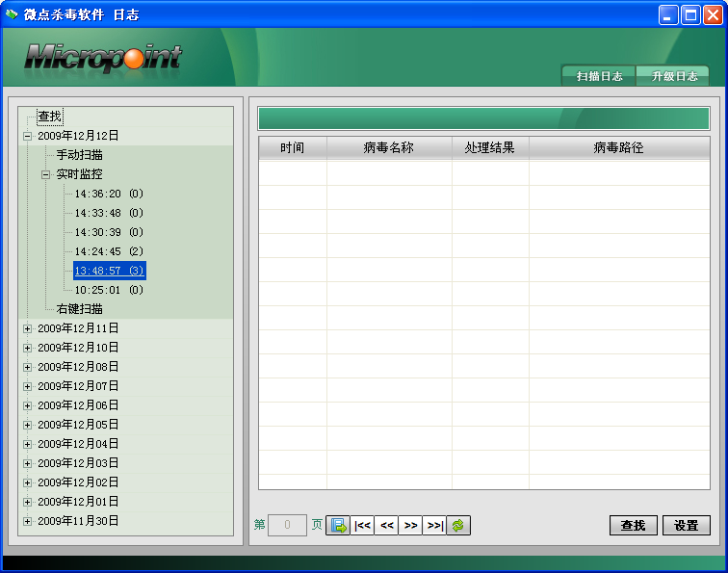
Task: Click the 处理结果 column header
Action: point(490,148)
